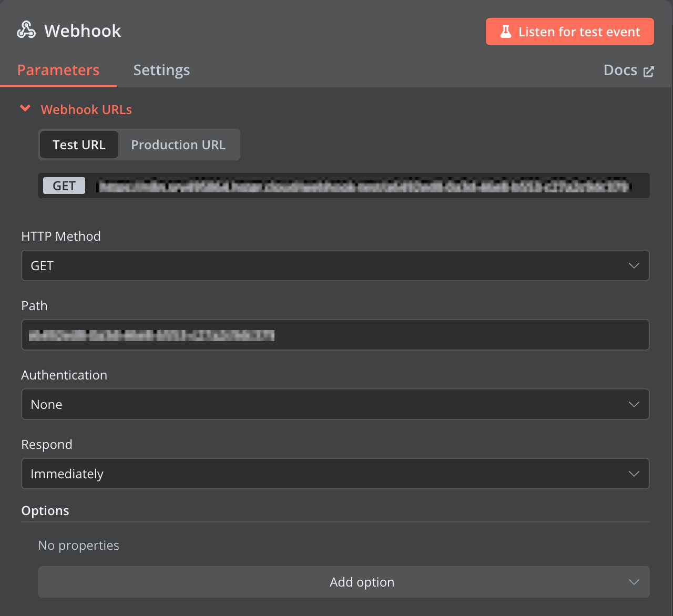This screenshot has height=616, width=673.
Task: Open the Respond dropdown showing Immediately
Action: point(335,474)
